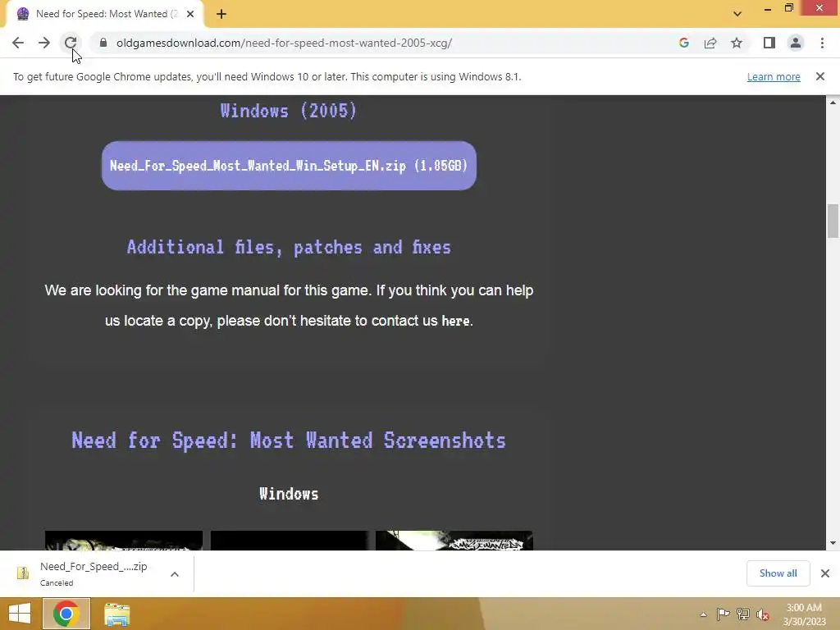Click the address bar URL
This screenshot has height=630, width=840.
click(284, 43)
